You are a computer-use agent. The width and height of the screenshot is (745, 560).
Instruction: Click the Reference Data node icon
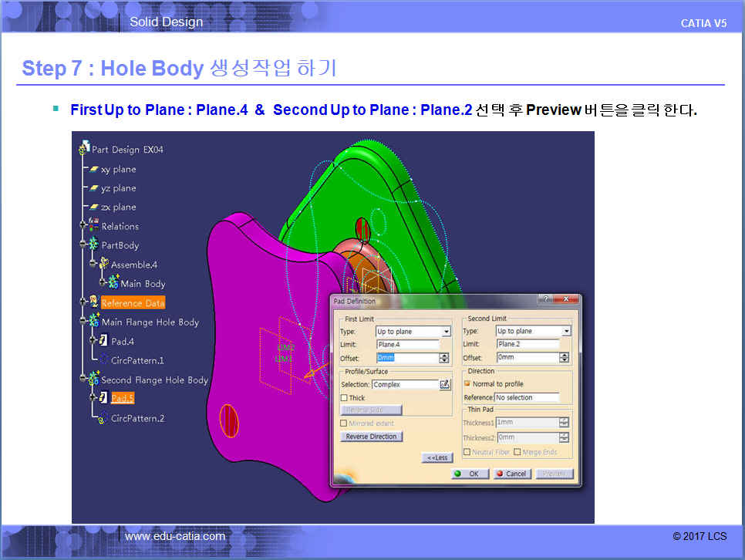coord(93,303)
